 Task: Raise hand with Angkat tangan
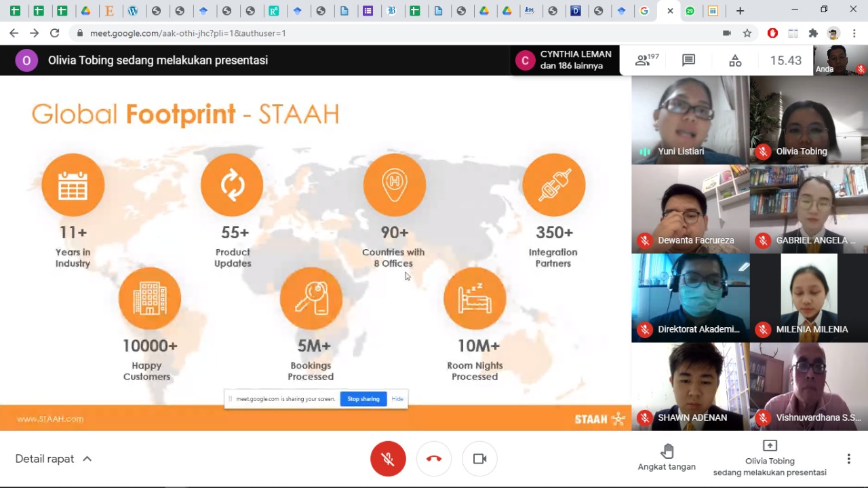[667, 457]
